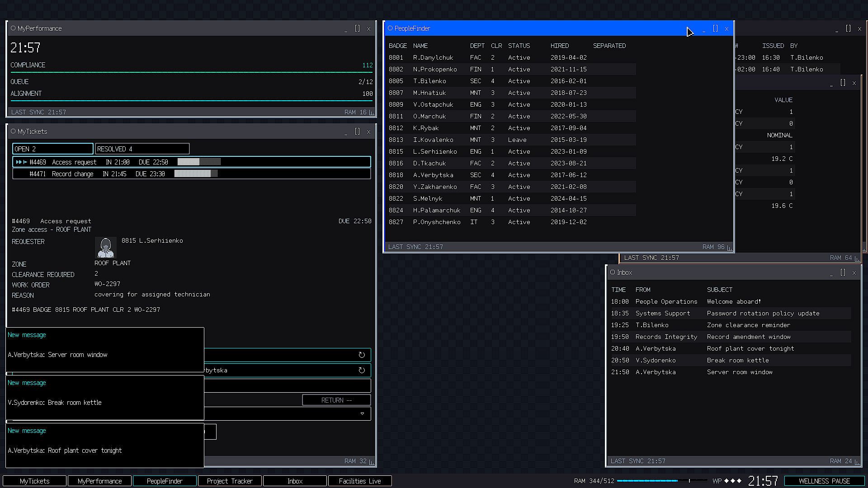Click the SEPARATED column header in PeopleFinder

click(x=609, y=46)
